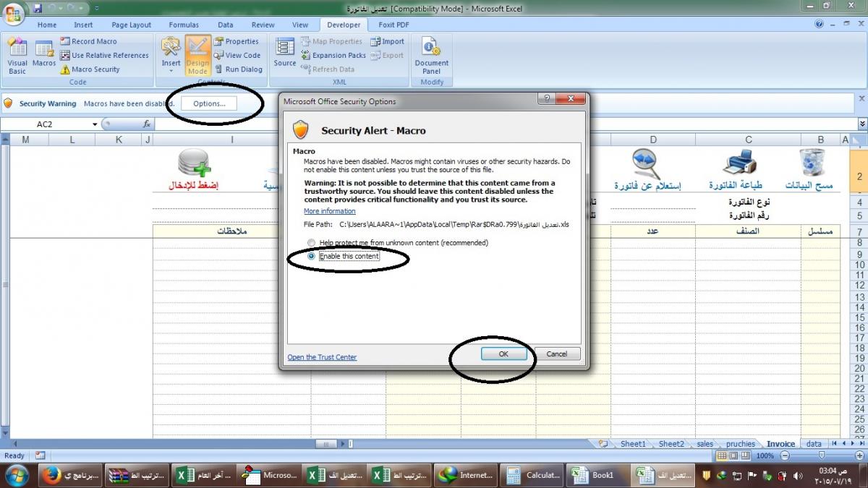Switch to Page Layout view button
The image size is (868, 488).
[x=732, y=456]
